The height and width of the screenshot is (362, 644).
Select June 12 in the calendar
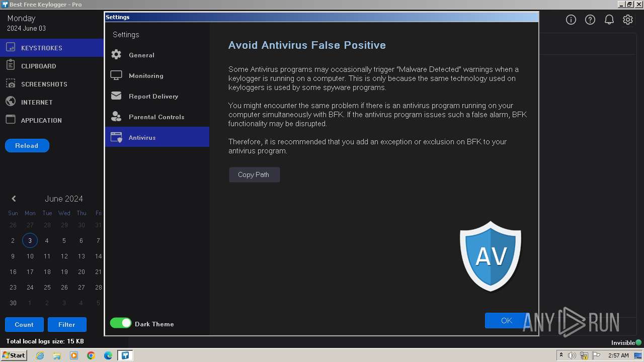tap(64, 256)
